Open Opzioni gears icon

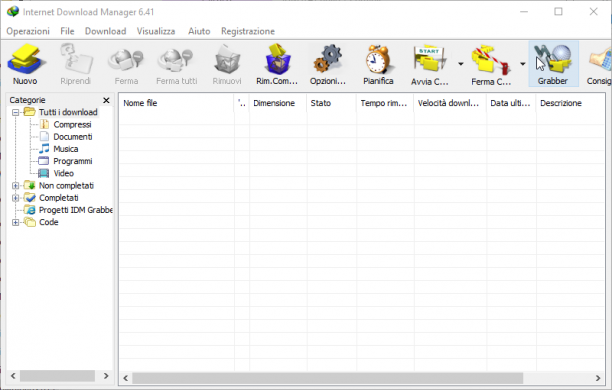click(328, 59)
